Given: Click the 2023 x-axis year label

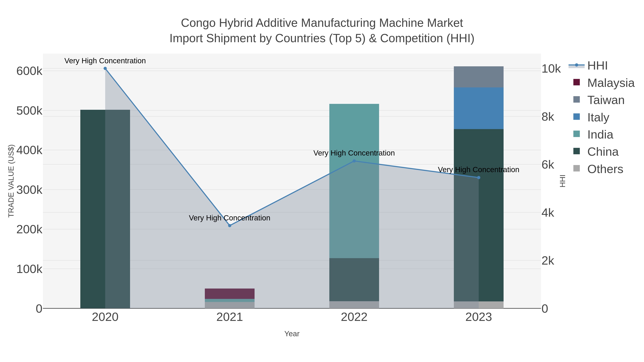Looking at the screenshot, I should (x=479, y=317).
